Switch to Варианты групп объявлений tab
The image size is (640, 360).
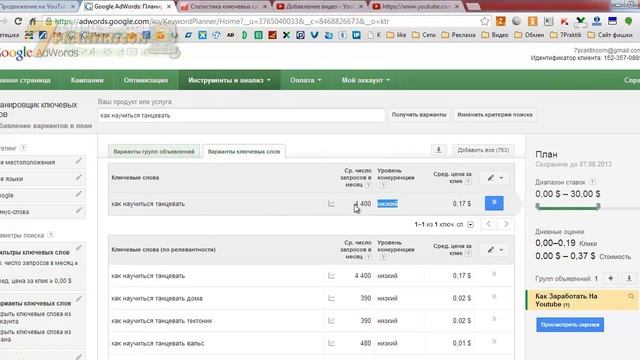154,151
